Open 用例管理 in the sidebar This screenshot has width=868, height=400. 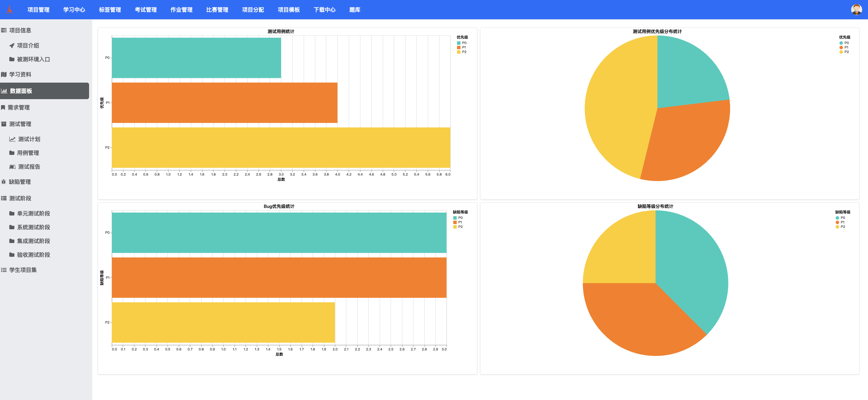(28, 153)
